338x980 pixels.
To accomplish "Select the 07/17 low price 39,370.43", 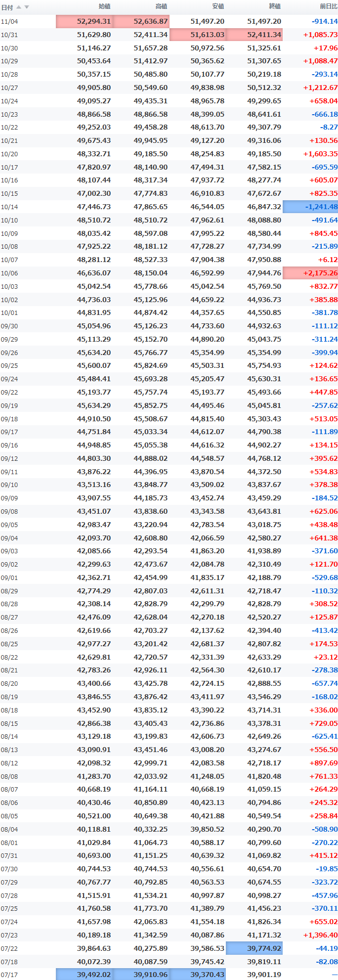I will (x=198, y=975).
